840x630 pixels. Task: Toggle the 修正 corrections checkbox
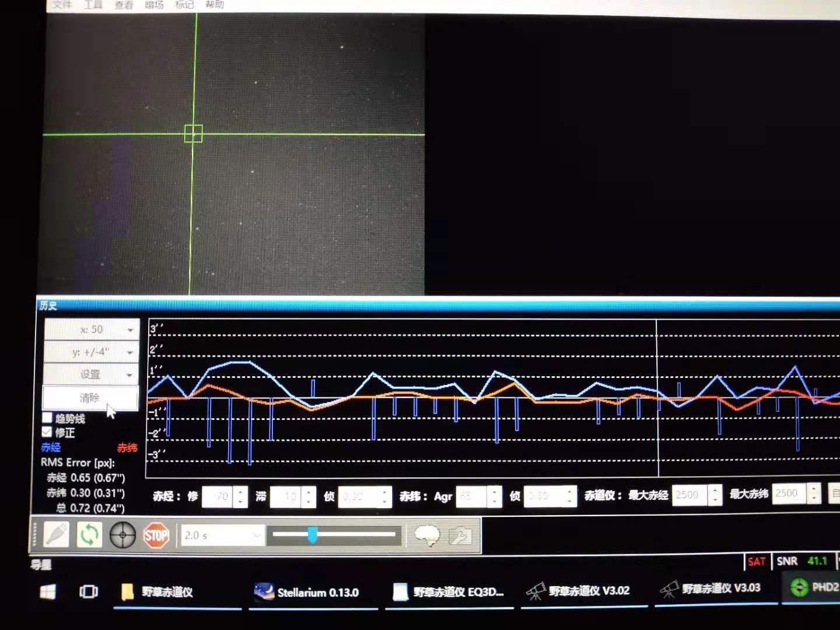click(x=47, y=432)
